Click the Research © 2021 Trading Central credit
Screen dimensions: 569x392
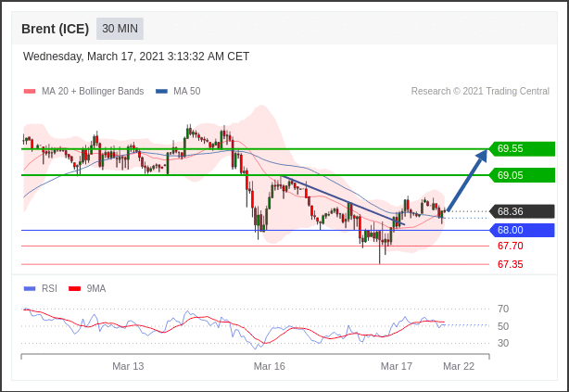pyautogui.click(x=480, y=91)
